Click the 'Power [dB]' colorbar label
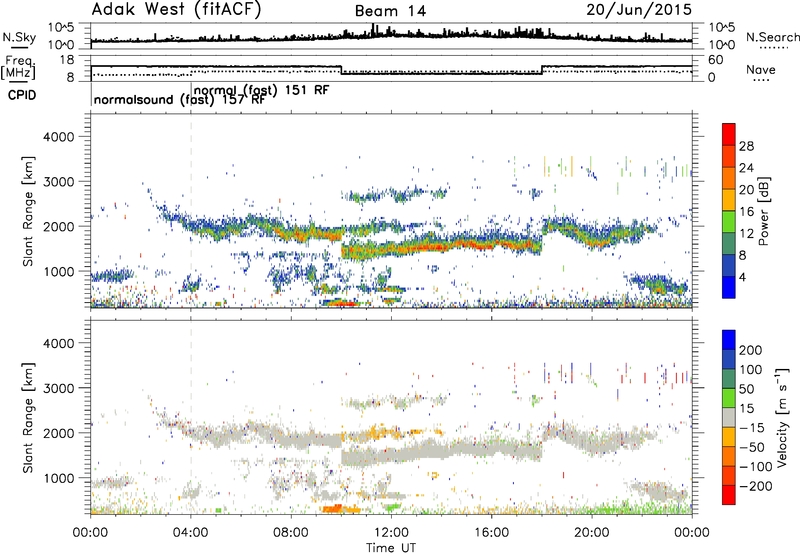 (763, 211)
